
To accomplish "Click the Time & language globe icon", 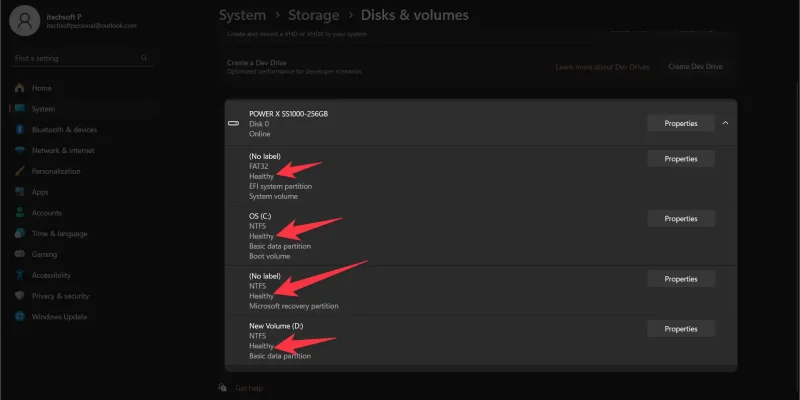I will point(19,234).
